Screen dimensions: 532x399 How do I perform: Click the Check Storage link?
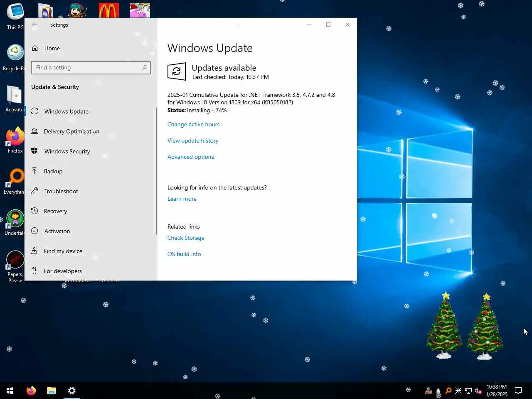pyautogui.click(x=186, y=238)
